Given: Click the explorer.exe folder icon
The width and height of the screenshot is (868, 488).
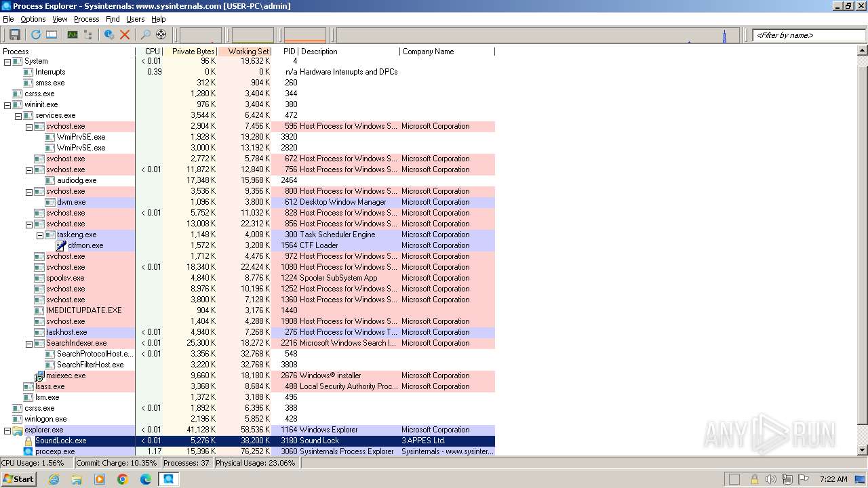Looking at the screenshot, I should pos(18,430).
